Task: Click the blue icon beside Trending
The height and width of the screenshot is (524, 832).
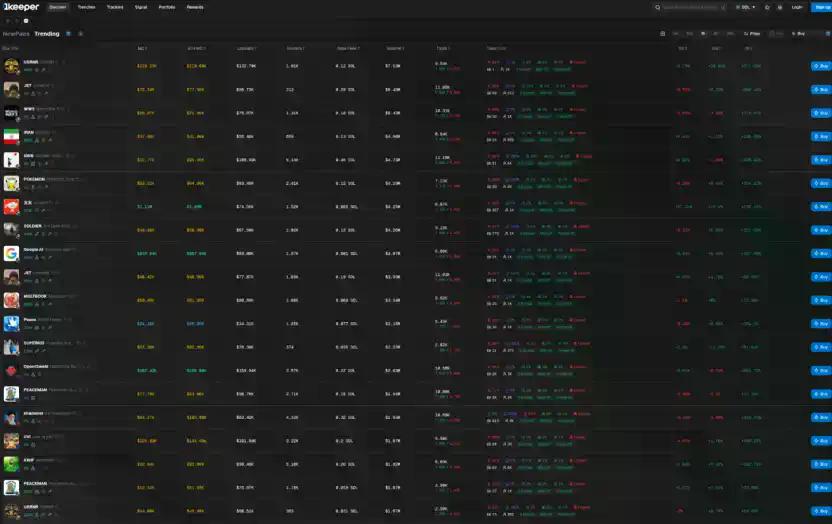Action: coord(68,34)
